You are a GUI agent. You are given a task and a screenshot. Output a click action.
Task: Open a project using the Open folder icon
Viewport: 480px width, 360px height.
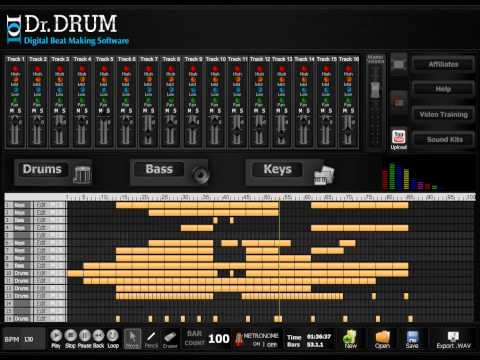[x=382, y=337]
